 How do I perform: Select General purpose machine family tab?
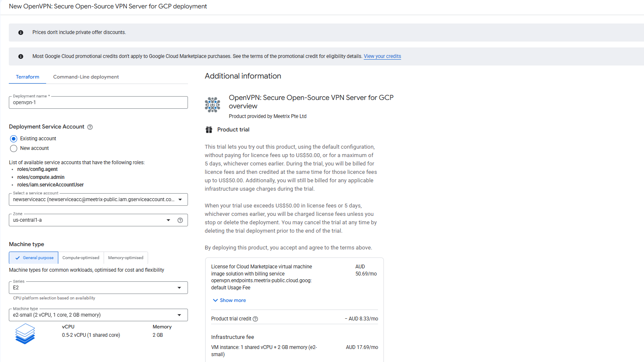(34, 258)
